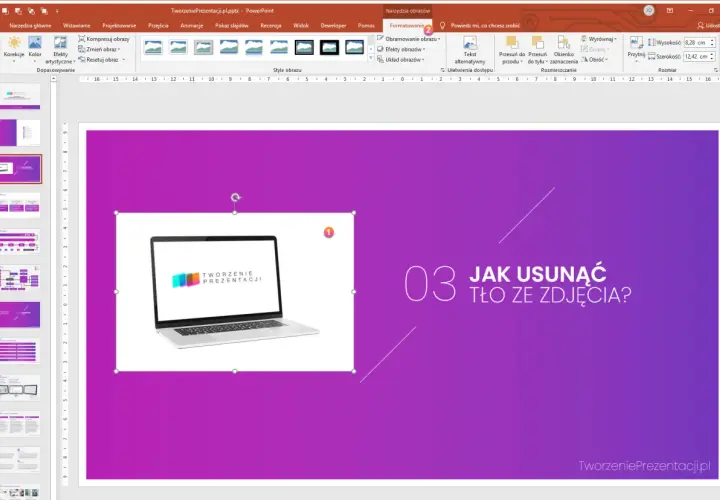This screenshot has height=500, width=720.
Task: Decrease Szerokość with the down spinner
Action: click(x=712, y=59)
